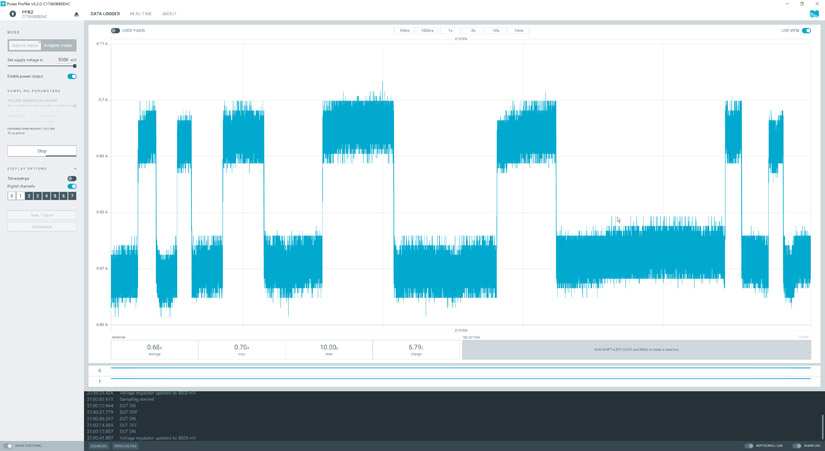Screen dimensions: 825x451
Task: Select Ampere meter mode
Action: 58,46
